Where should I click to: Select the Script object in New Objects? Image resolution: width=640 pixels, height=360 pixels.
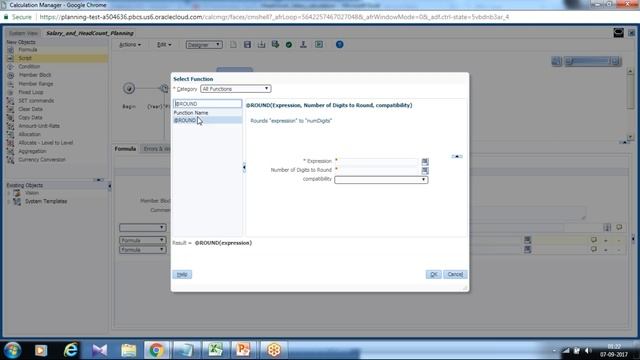coord(57,58)
